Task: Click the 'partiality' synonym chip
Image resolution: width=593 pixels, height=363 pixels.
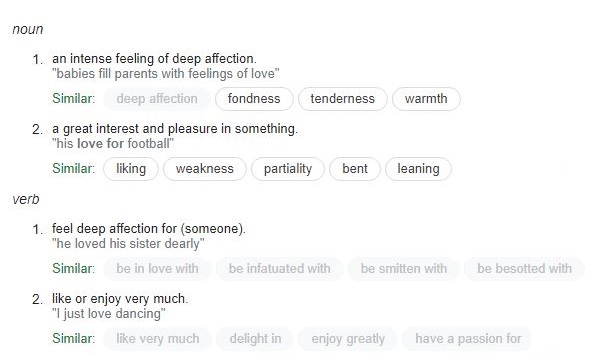Action: 288,169
